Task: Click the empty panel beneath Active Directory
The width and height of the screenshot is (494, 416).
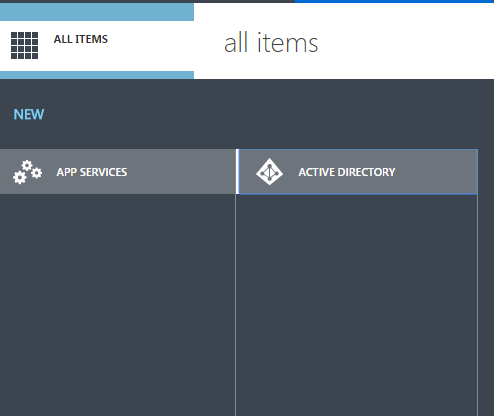Action: tap(357, 305)
